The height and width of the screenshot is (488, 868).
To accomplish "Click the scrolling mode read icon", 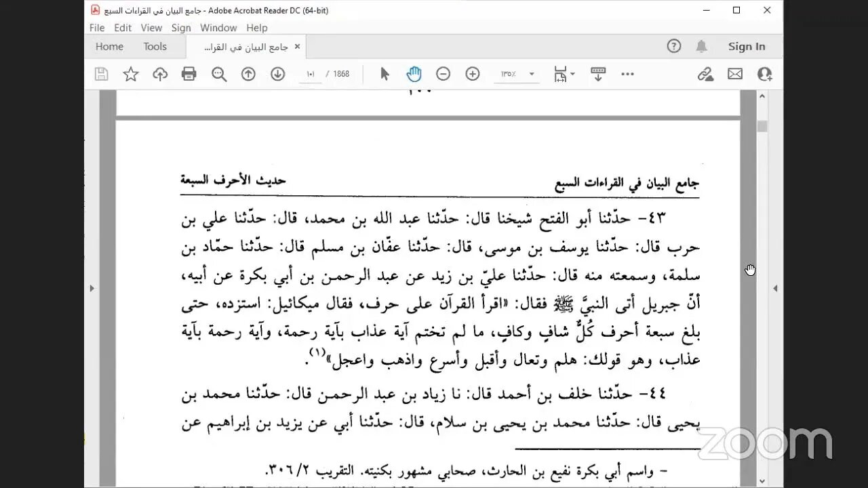I will point(598,74).
